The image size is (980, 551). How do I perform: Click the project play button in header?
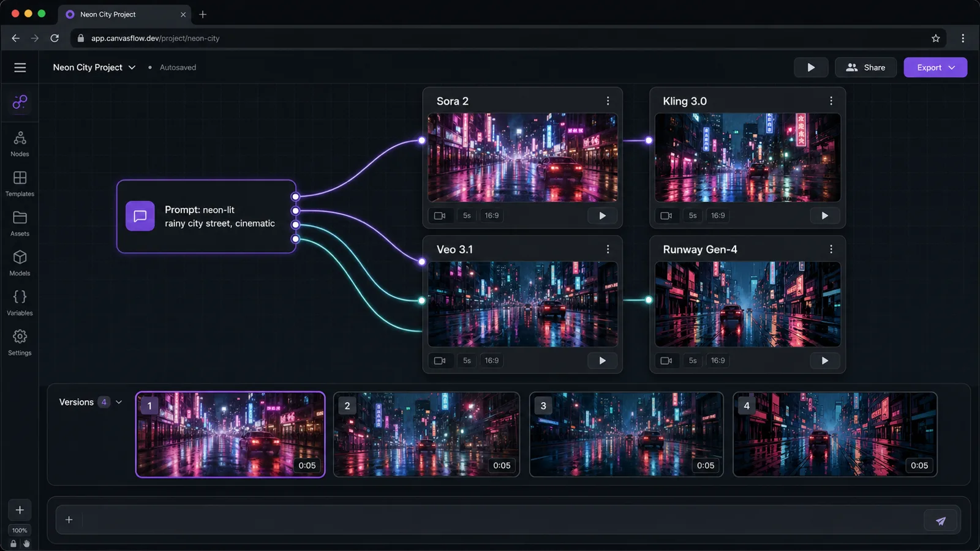tap(811, 67)
